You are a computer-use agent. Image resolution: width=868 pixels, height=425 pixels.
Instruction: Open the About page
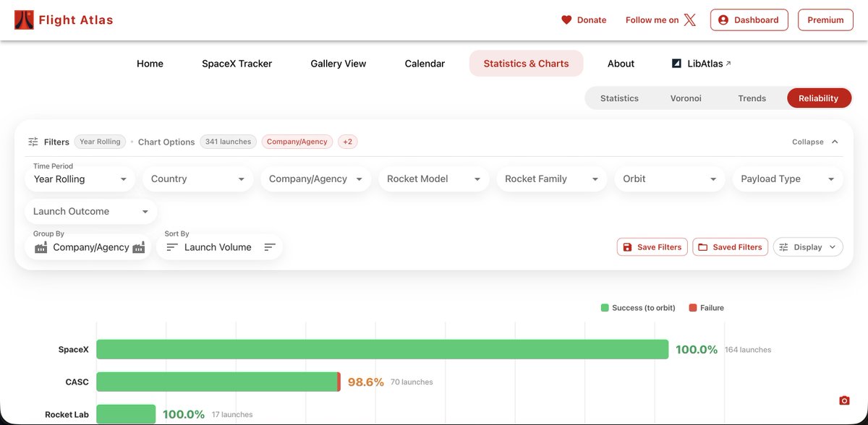621,64
